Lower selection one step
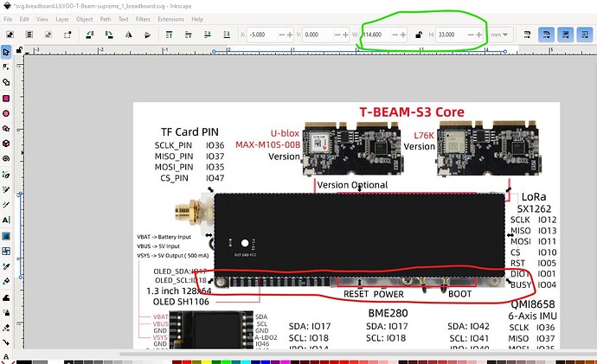 208,35
